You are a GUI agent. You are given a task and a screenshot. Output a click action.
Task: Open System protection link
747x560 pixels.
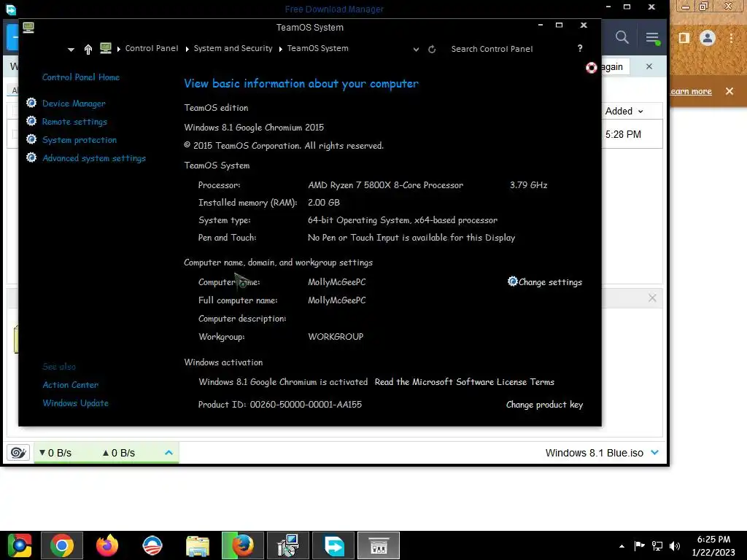79,139
